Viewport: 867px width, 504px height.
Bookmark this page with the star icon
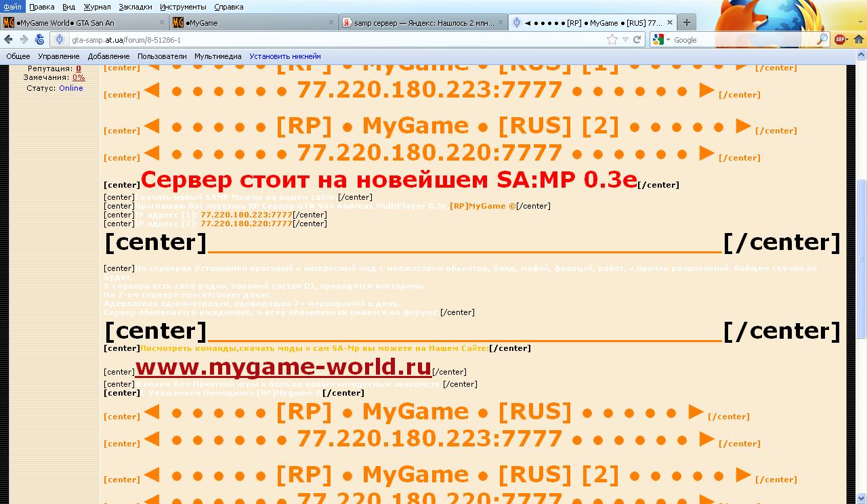[612, 39]
